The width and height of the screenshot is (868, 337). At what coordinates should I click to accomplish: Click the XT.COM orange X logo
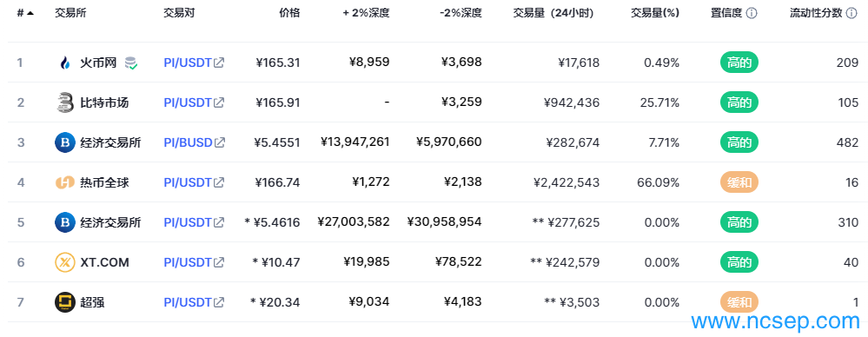[65, 262]
